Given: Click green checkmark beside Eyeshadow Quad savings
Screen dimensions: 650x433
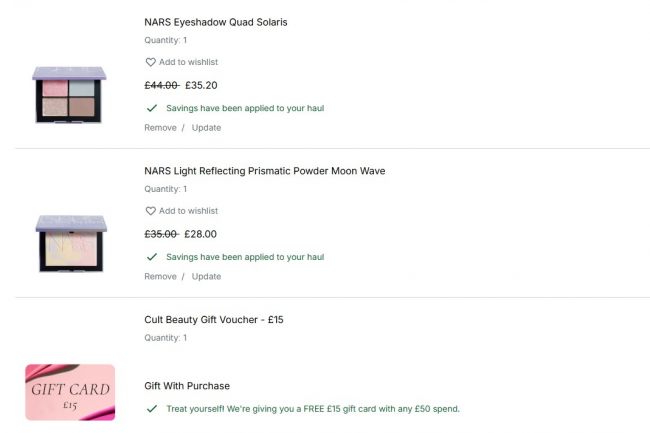Looking at the screenshot, I should [152, 108].
